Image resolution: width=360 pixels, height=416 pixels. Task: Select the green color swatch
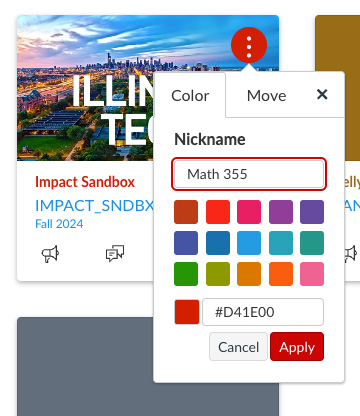pos(186,274)
